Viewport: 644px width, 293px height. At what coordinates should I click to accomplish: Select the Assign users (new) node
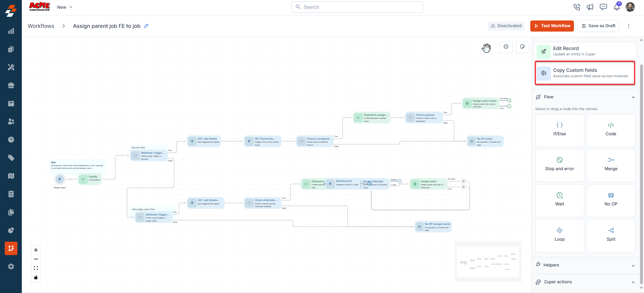(x=480, y=103)
